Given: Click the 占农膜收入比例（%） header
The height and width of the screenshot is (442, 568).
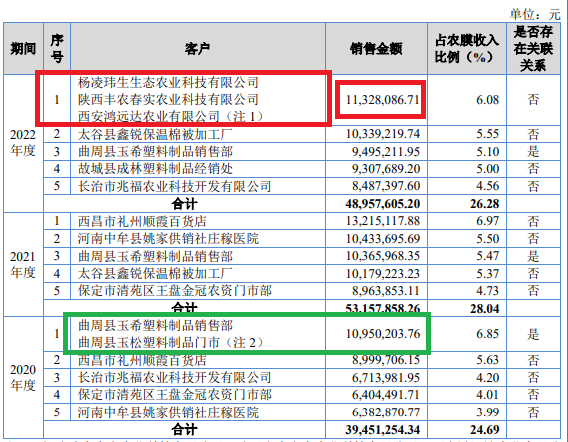Looking at the screenshot, I should tap(467, 48).
